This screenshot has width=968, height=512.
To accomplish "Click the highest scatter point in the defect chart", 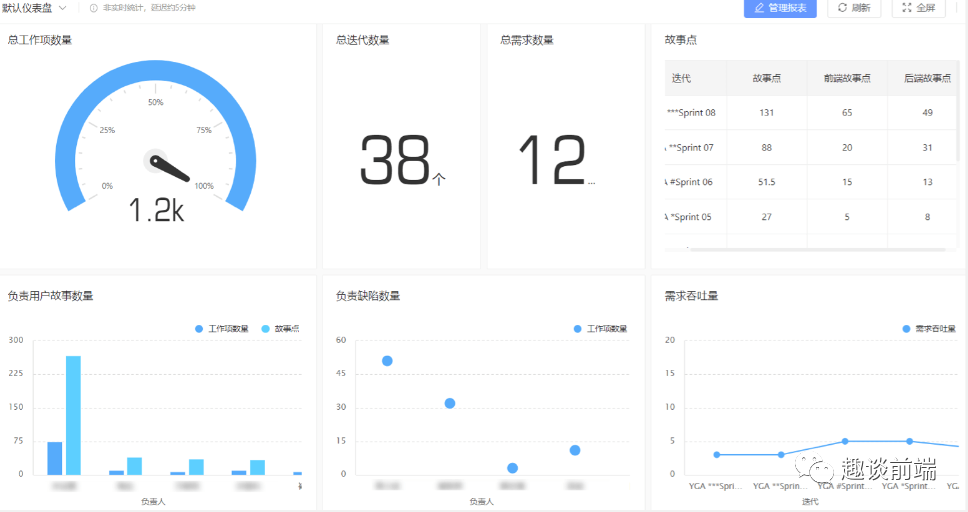I will pos(387,361).
